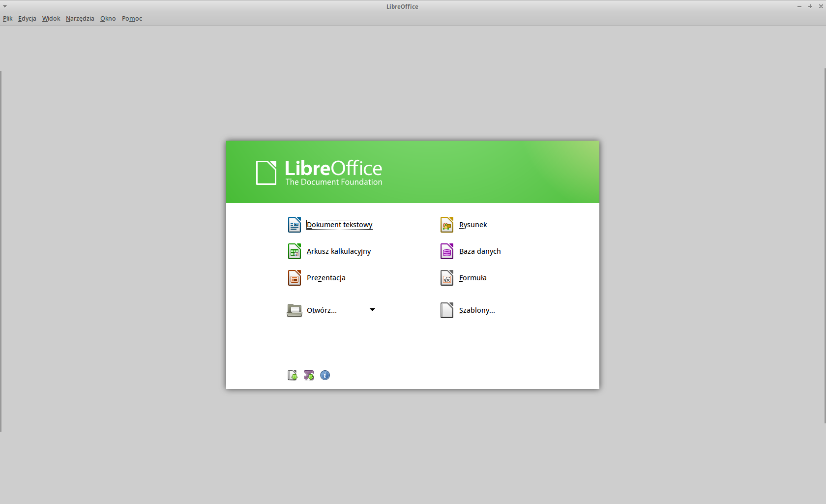
Task: Close the LibreOffice window
Action: (x=821, y=6)
